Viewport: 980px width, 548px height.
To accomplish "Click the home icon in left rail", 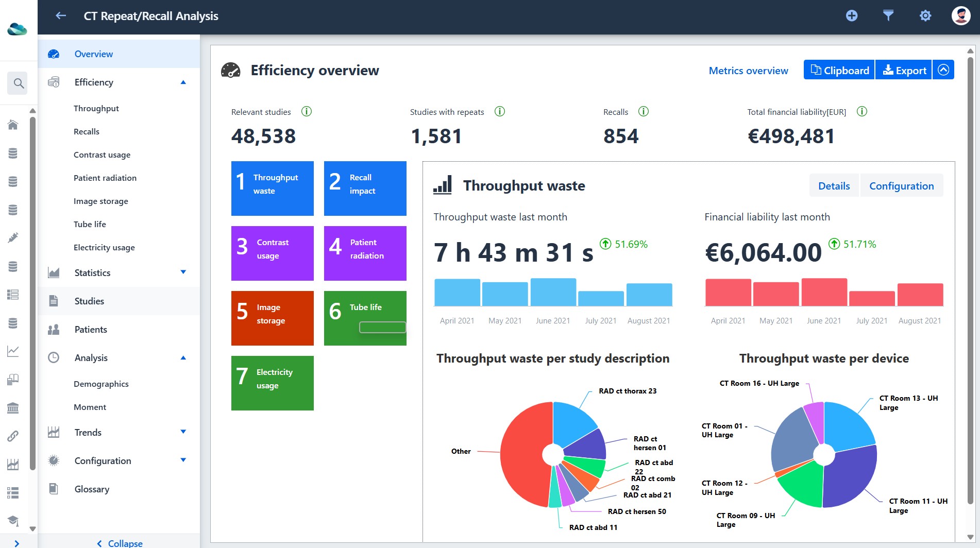I will [x=13, y=125].
